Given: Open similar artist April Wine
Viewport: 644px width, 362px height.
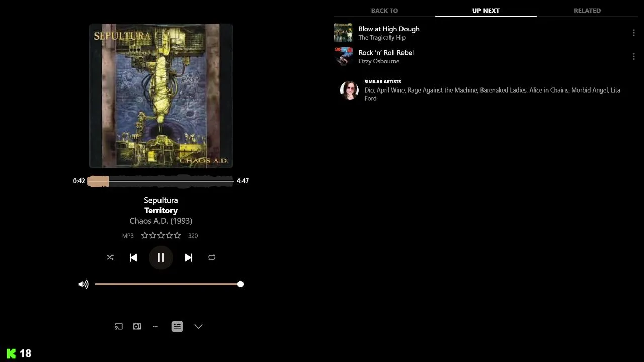Looking at the screenshot, I should (x=390, y=90).
